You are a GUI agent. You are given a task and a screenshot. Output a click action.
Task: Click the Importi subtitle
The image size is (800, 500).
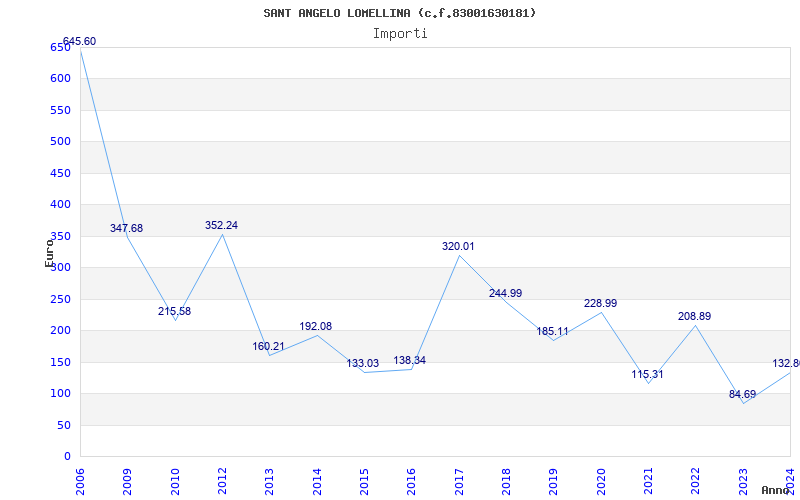tap(400, 34)
